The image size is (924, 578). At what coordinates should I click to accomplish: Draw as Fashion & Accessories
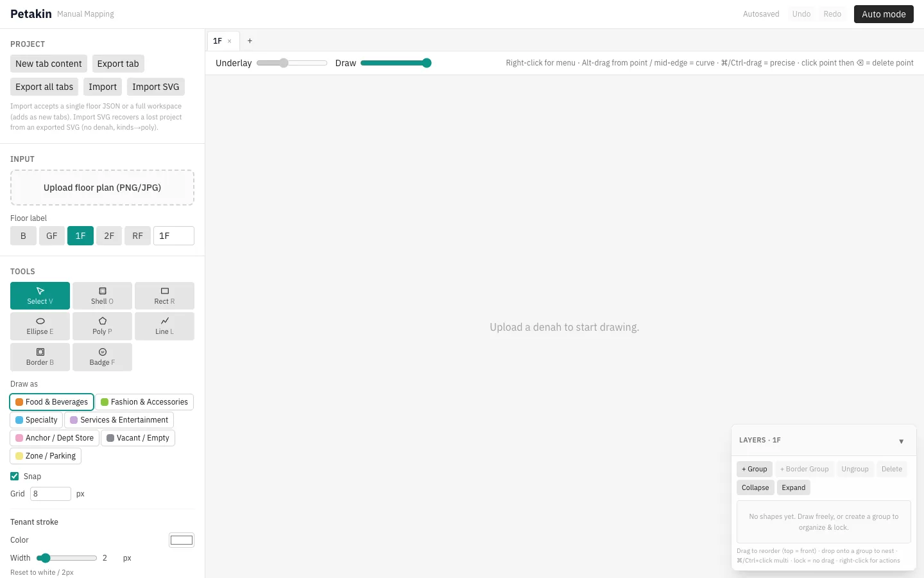click(144, 402)
